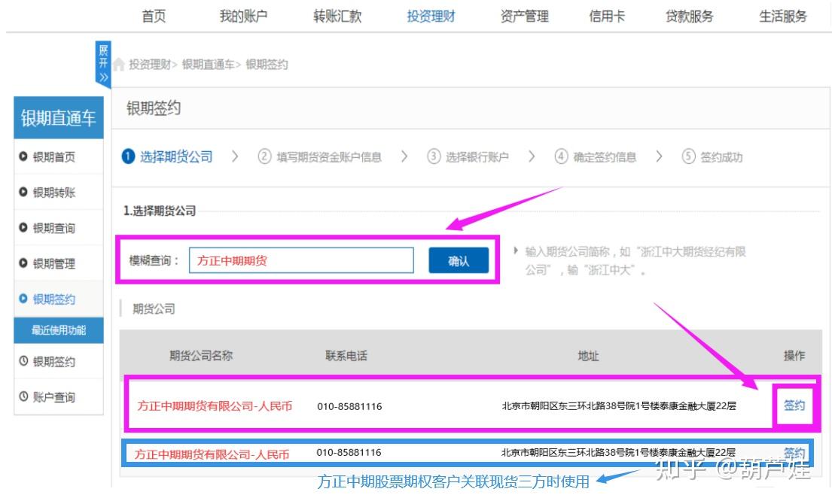
Task: Click step 4 确定签约信息
Action: (596, 157)
